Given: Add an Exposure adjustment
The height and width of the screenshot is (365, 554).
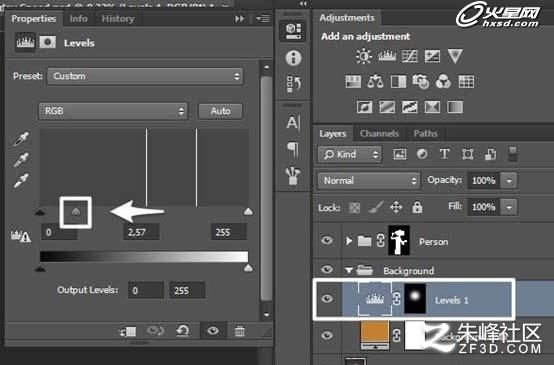Looking at the screenshot, I should click(432, 56).
